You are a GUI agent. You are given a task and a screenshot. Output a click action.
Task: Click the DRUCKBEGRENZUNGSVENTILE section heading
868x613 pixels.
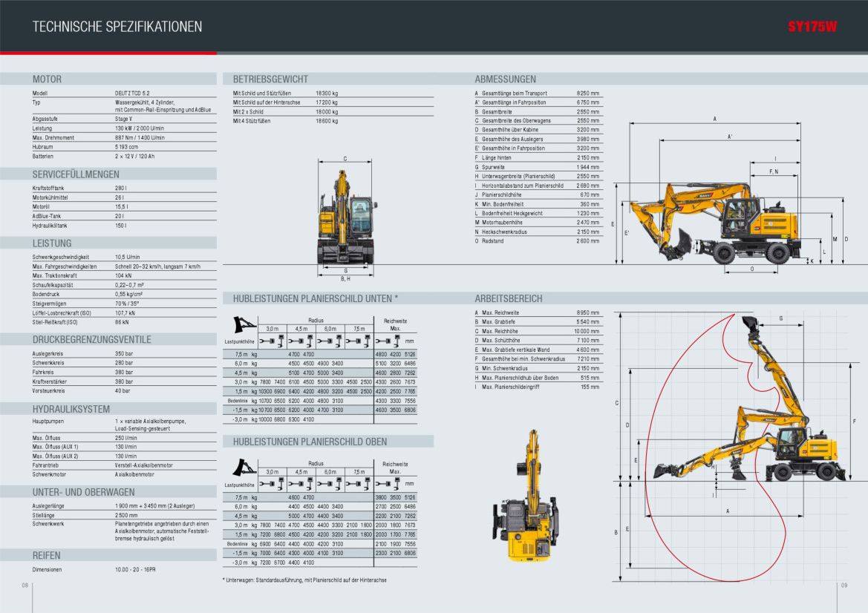92,340
